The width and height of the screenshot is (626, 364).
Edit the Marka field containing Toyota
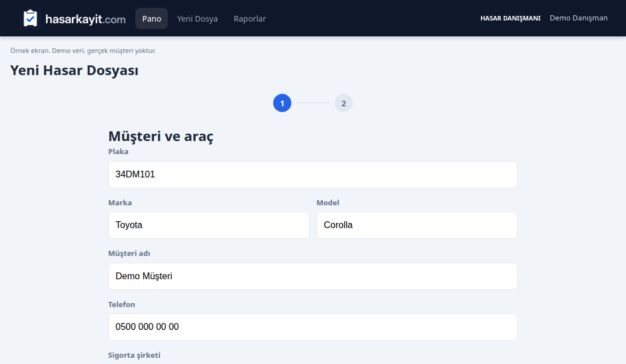coord(208,225)
